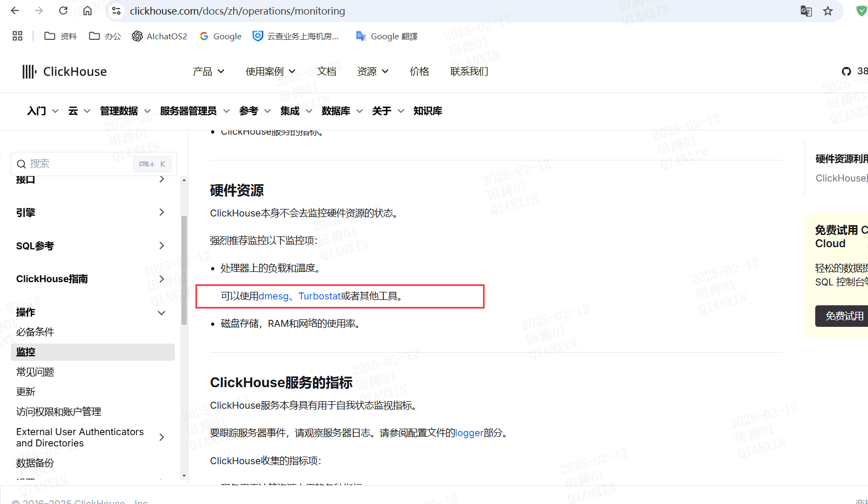Click the address bar URL

[x=237, y=11]
